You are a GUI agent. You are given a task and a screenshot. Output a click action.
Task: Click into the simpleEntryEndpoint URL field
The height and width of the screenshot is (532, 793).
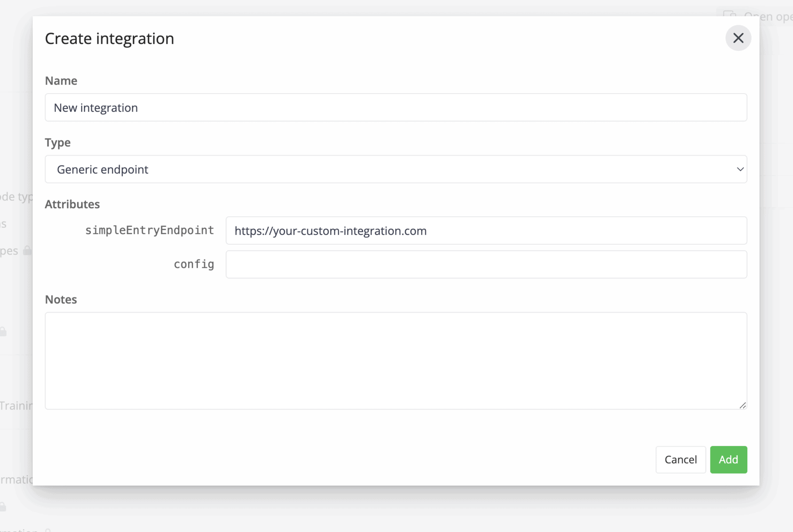486,231
